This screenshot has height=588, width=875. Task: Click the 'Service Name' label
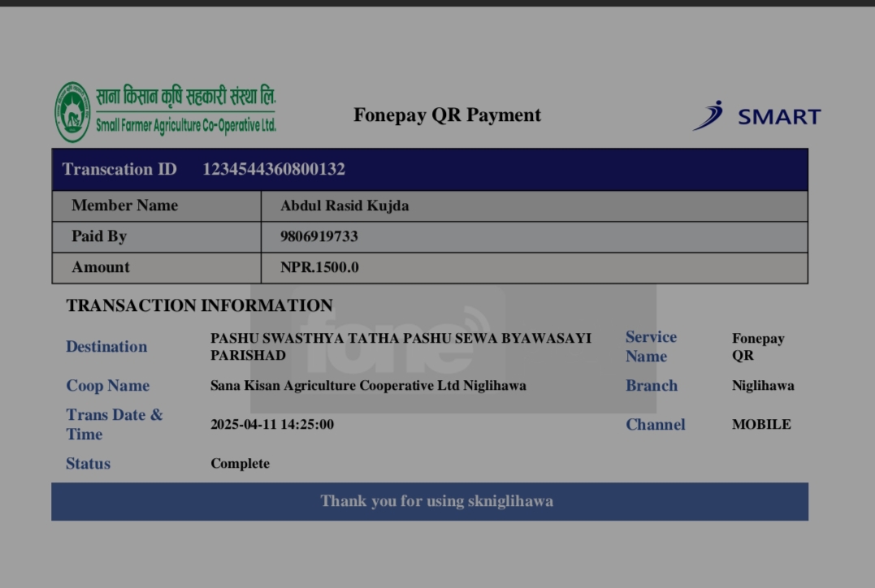652,347
